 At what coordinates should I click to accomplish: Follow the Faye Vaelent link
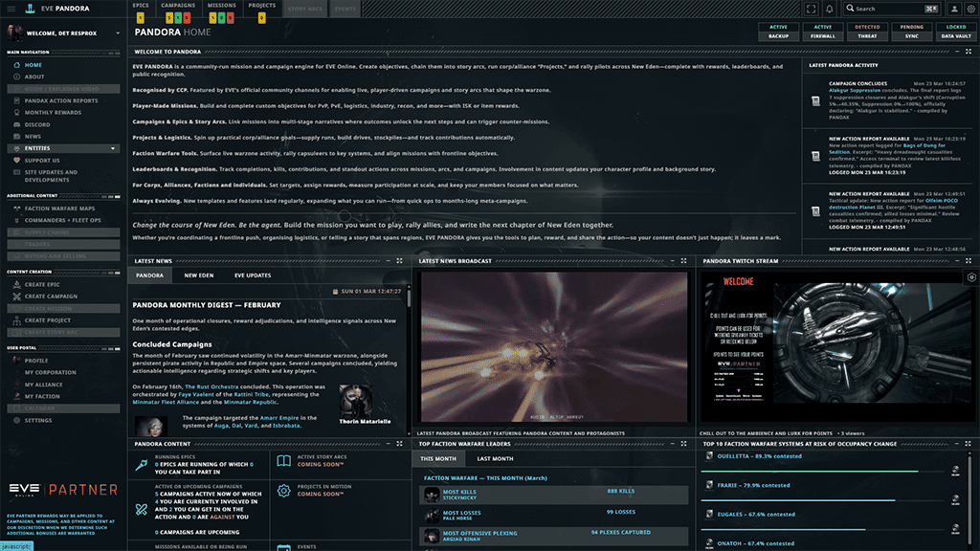click(x=196, y=395)
